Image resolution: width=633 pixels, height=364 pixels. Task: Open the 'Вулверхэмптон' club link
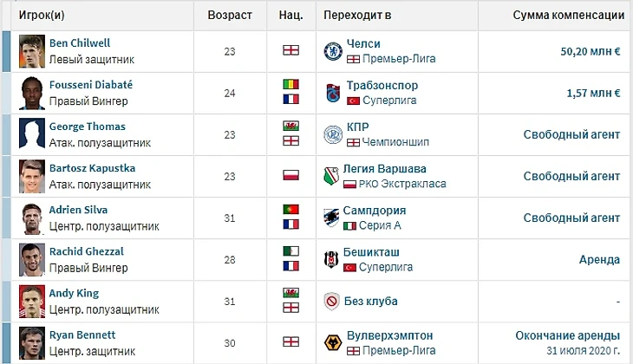(389, 335)
